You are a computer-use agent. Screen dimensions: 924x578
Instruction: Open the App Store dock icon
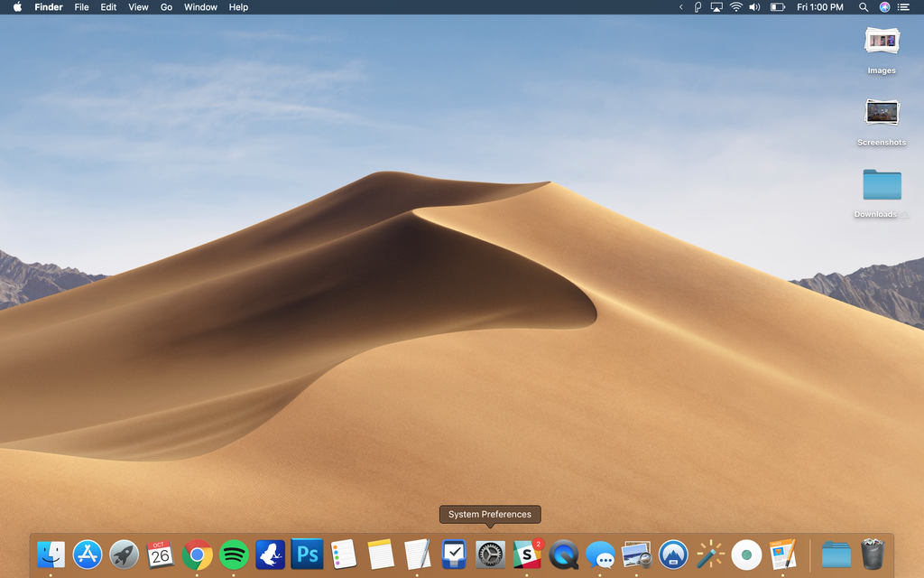88,554
